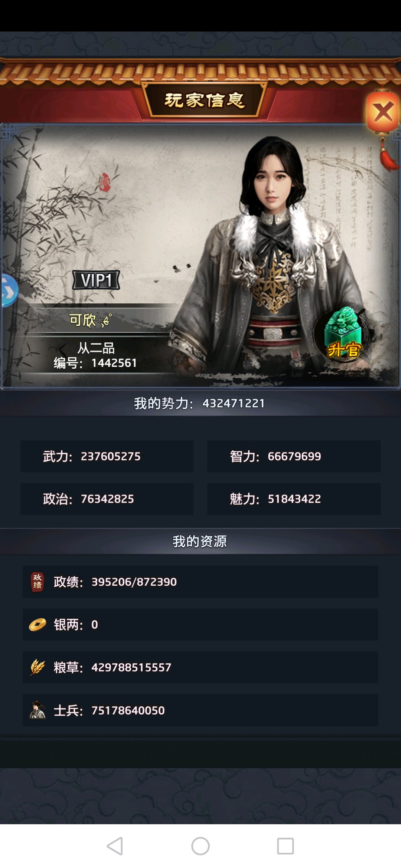The height and width of the screenshot is (868, 401).
Task: Expand the blue arrow side tab
Action: [9, 291]
